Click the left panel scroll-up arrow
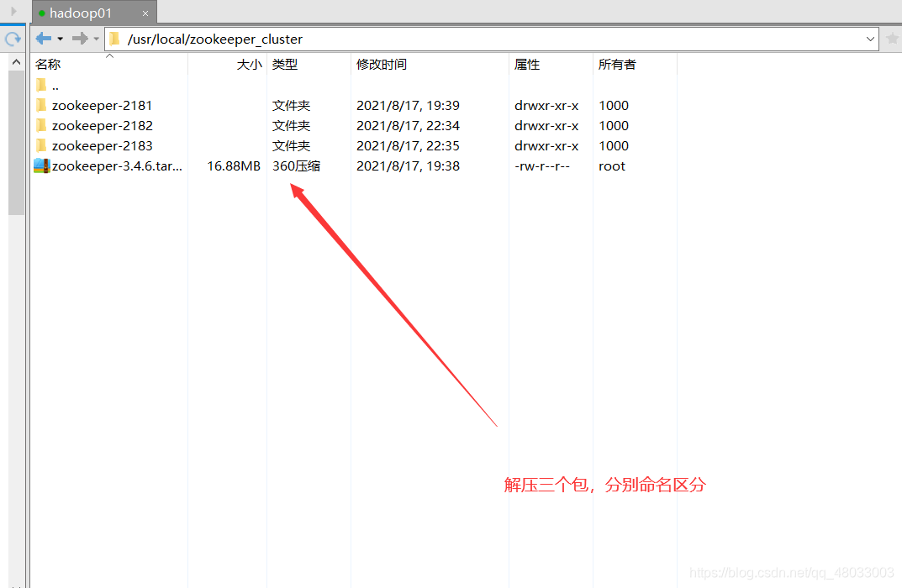The width and height of the screenshot is (902, 588). click(16, 61)
